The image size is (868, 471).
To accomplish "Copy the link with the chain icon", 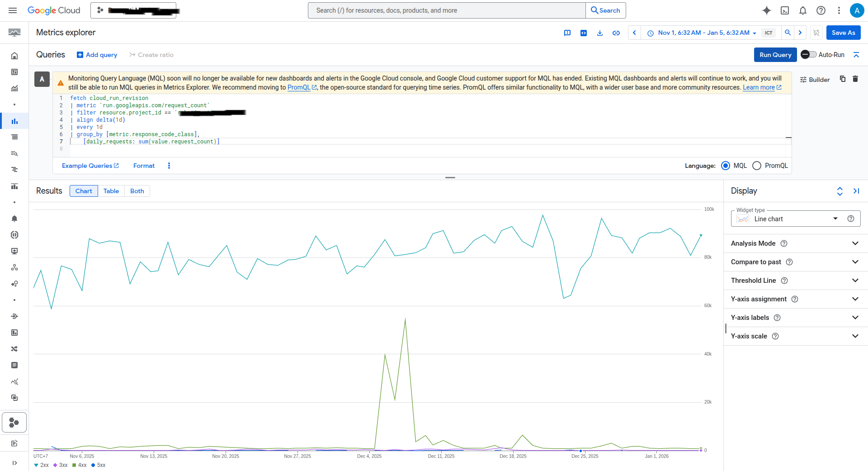I will (616, 33).
